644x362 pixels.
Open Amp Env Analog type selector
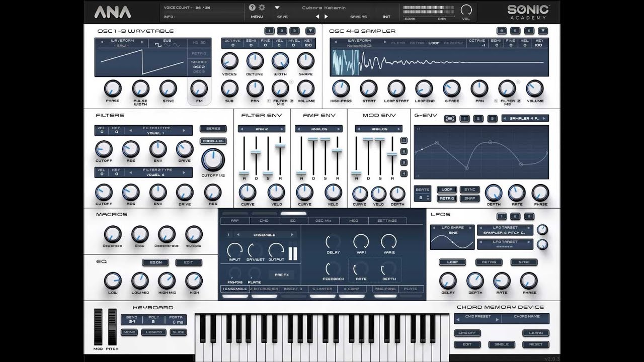coord(319,129)
